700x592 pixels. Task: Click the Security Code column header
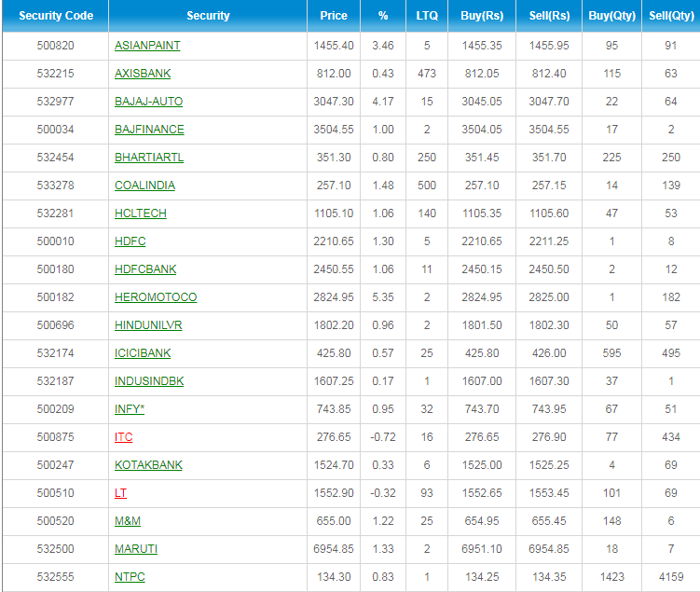(x=56, y=16)
